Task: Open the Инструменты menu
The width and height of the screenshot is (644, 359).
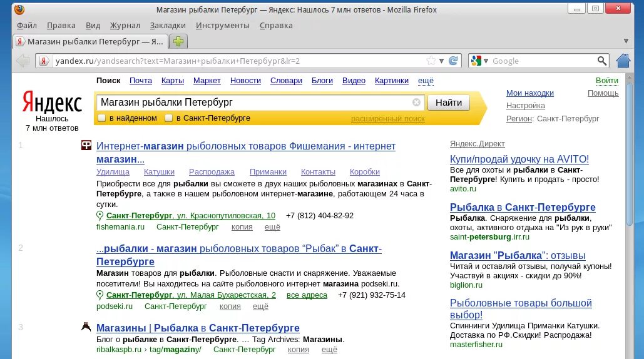Action: click(x=223, y=26)
